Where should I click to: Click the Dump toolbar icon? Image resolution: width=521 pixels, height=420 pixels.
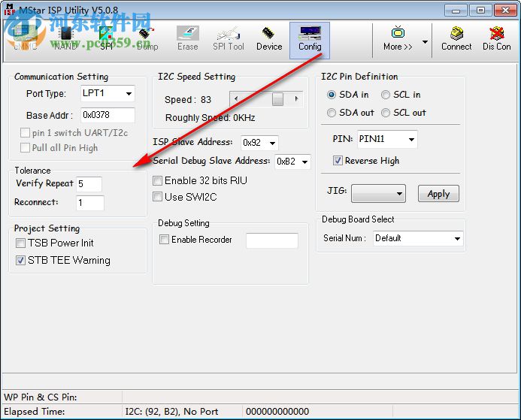coord(147,38)
